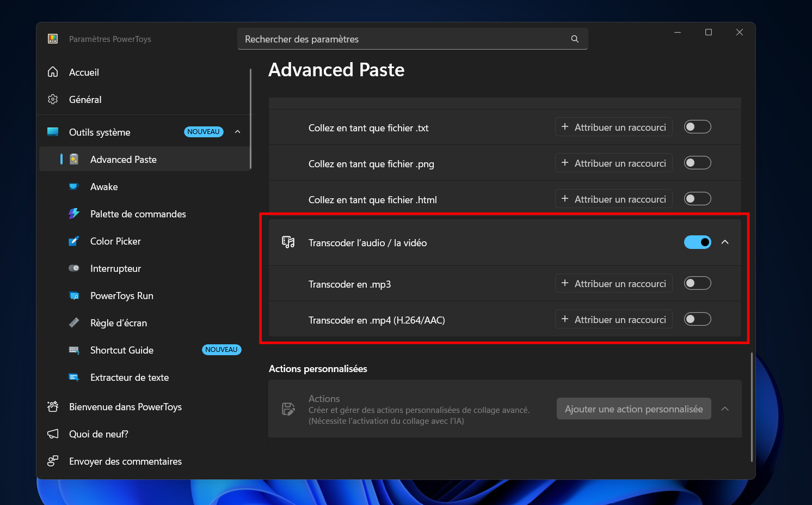Click Ajouter une action personnalisée button
Viewport: 812px width, 505px height.
[x=634, y=409]
